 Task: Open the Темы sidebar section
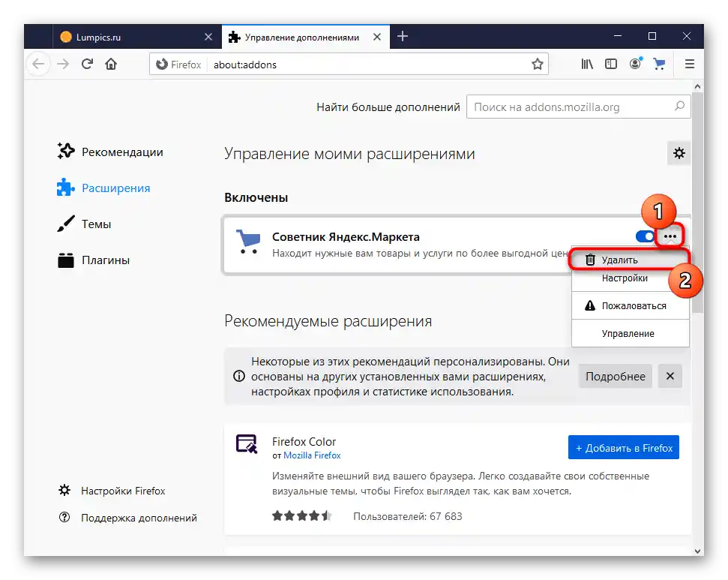[84, 224]
